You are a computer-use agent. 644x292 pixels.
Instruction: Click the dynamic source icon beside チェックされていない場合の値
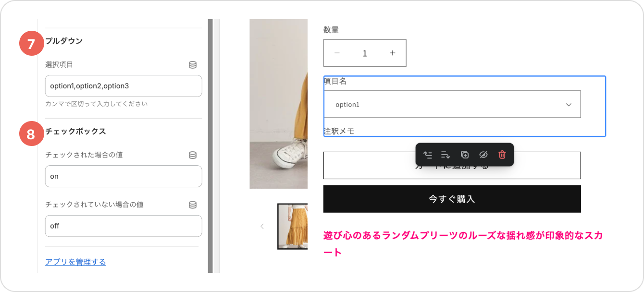(x=193, y=205)
